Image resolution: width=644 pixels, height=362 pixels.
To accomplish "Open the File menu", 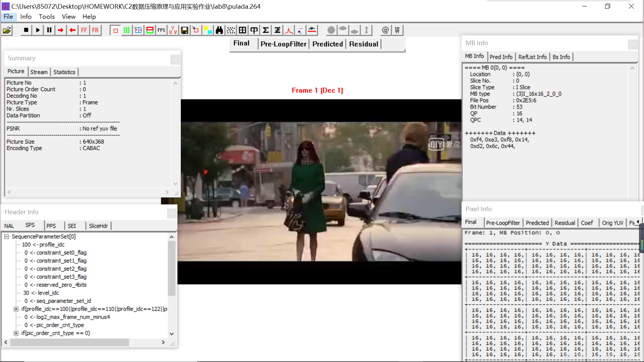I will coord(8,16).
